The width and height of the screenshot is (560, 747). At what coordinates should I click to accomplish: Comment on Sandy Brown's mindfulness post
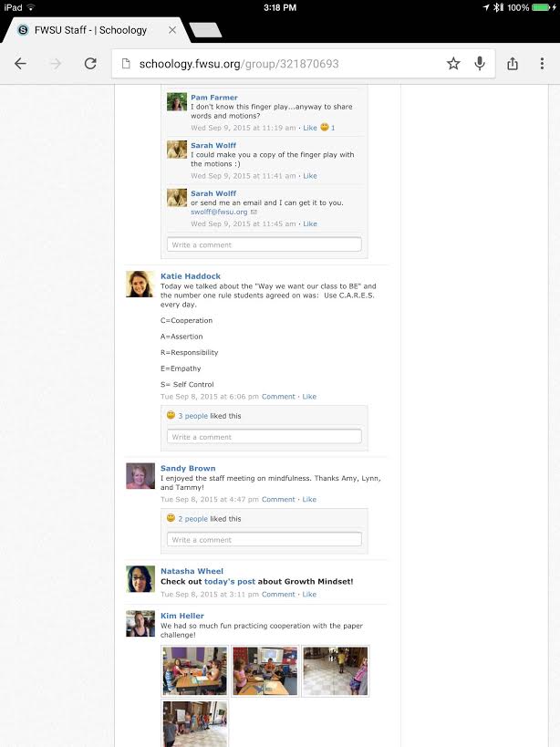click(x=278, y=499)
